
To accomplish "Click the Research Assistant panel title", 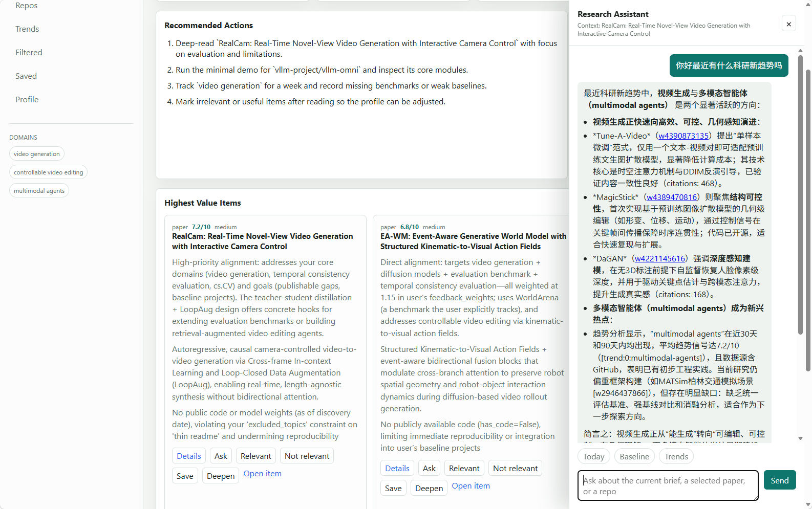I will (613, 14).
